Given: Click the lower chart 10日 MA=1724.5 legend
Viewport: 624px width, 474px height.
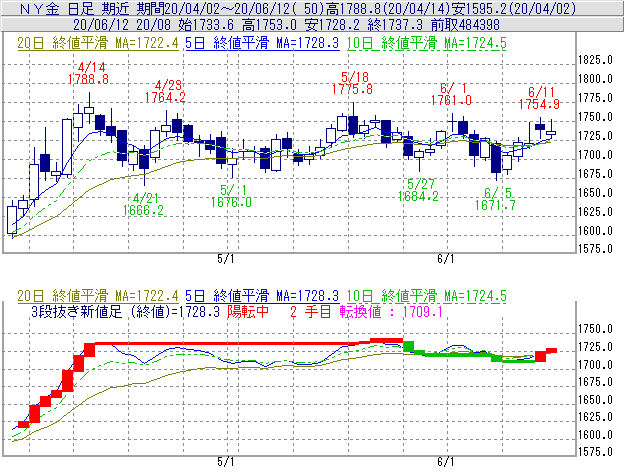Looking at the screenshot, I should [427, 296].
